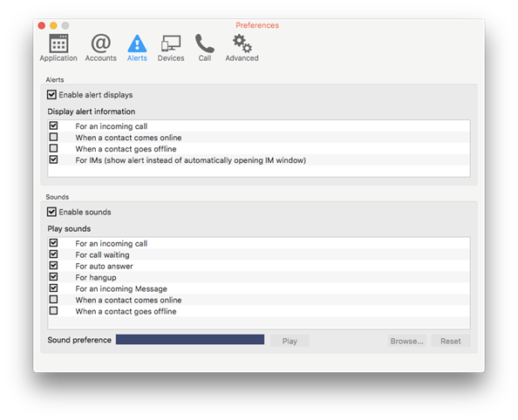Disable the hangup sound checkbox
Viewport: 518px width, 420px height.
point(53,277)
